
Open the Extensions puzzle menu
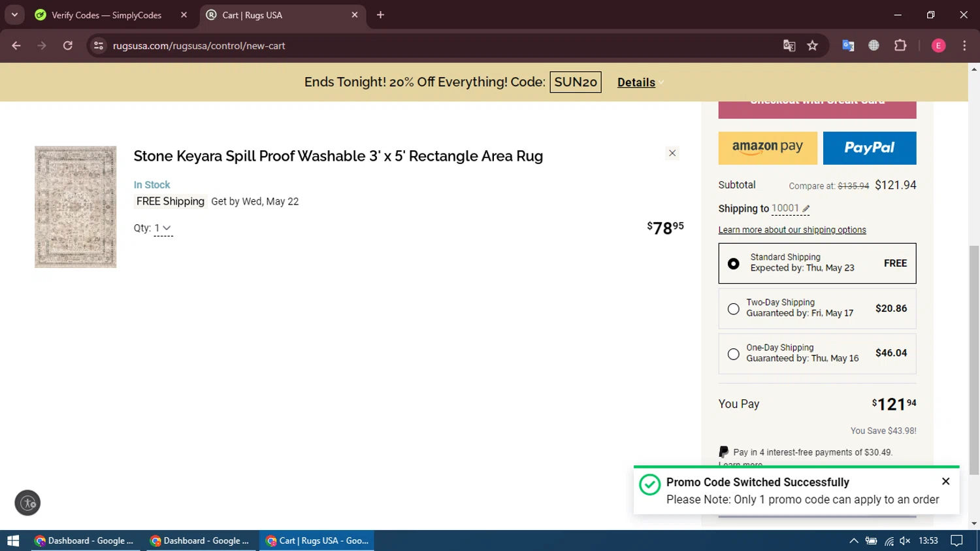coord(900,46)
